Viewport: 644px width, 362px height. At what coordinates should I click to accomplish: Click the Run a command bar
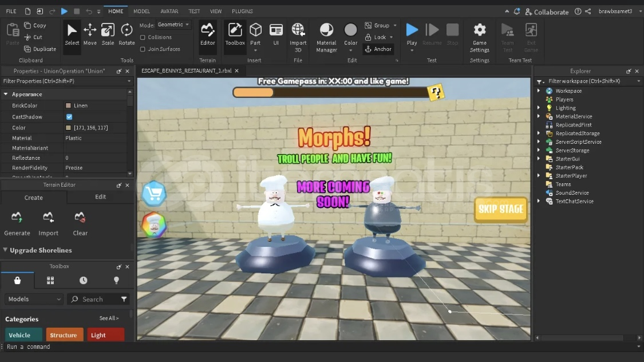(321, 347)
